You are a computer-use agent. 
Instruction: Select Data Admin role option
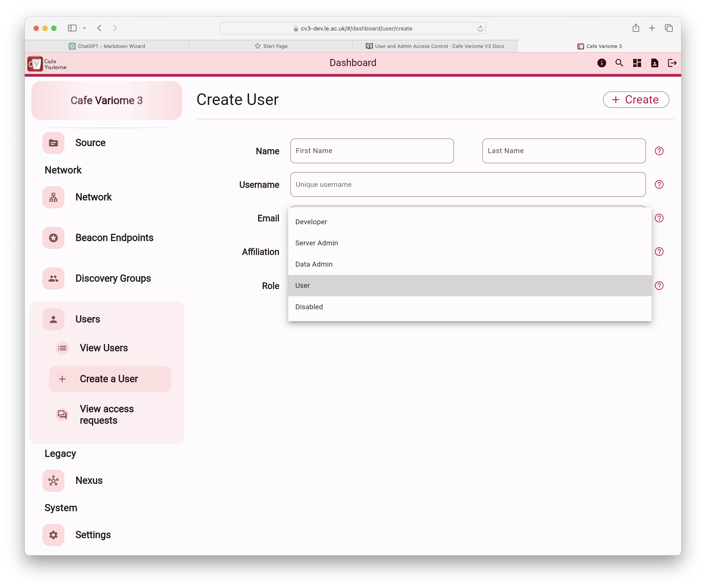pos(470,264)
